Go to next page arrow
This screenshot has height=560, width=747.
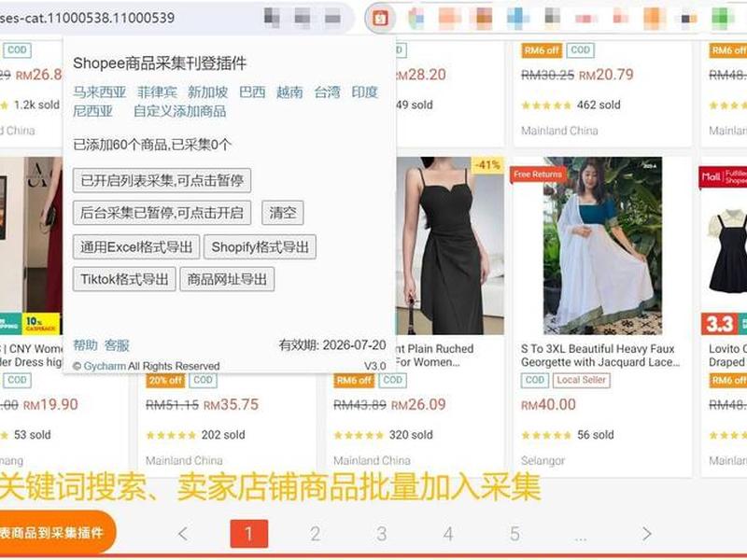pos(646,534)
